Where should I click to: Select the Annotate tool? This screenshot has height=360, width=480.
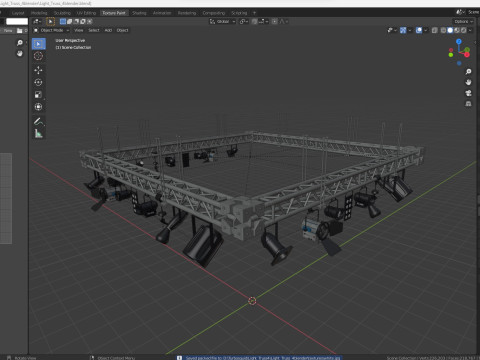(x=39, y=121)
